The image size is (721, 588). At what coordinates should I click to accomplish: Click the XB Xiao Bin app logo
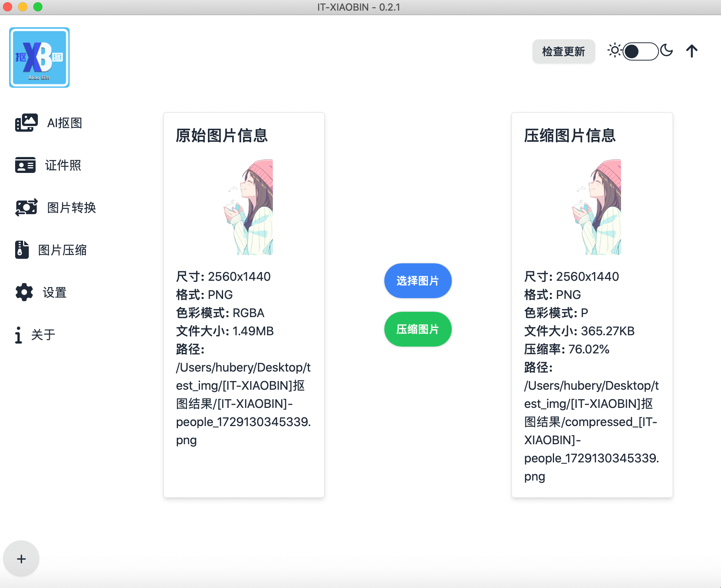point(39,58)
